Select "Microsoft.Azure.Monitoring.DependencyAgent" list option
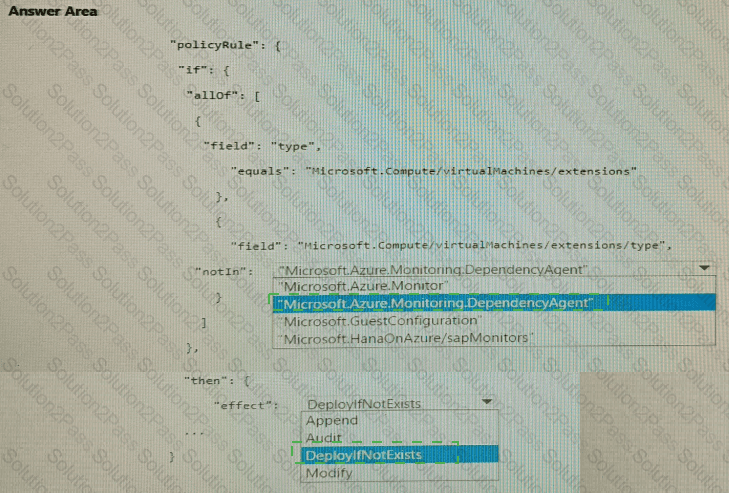The width and height of the screenshot is (729, 493). 494,303
